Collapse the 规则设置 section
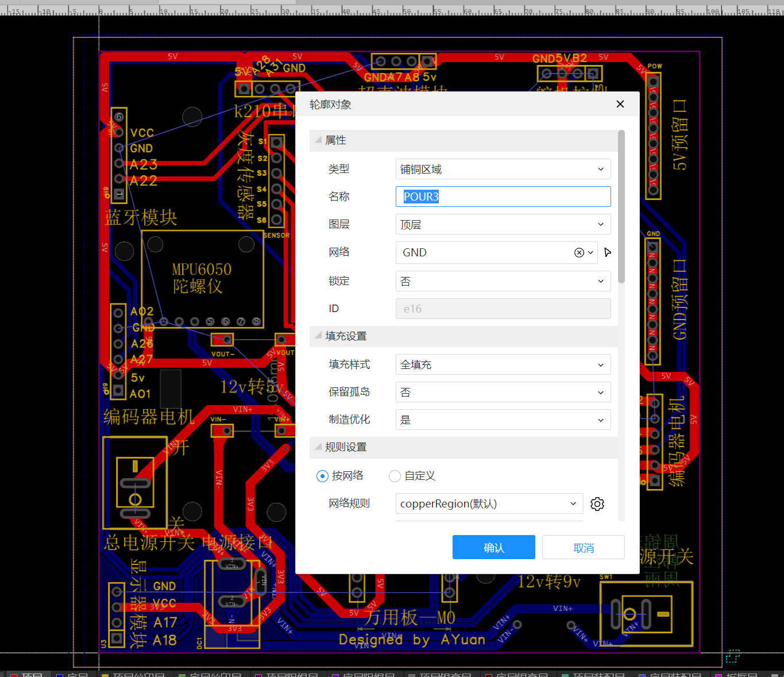This screenshot has width=784, height=677. coord(319,447)
